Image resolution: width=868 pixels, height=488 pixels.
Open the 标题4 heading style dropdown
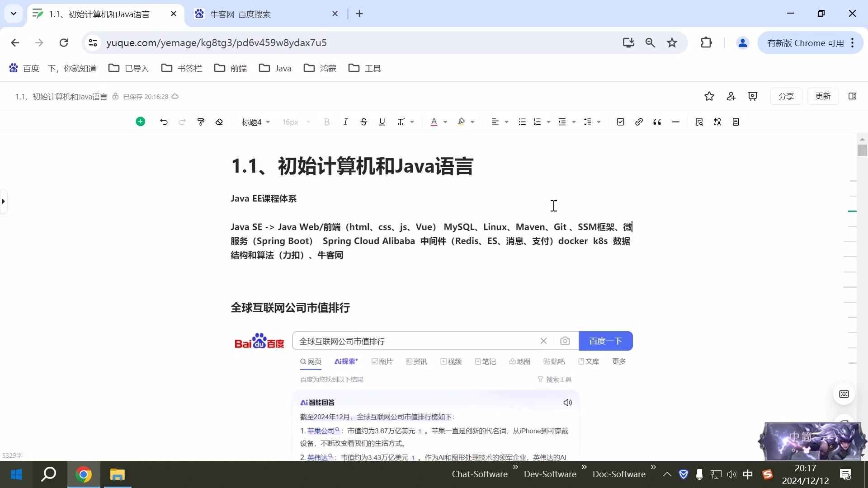(x=255, y=122)
